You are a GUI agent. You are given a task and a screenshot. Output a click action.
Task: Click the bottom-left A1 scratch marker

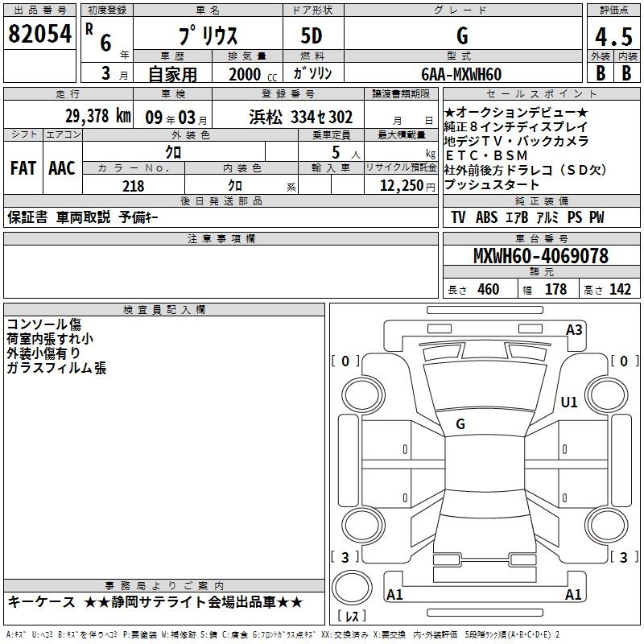[394, 595]
